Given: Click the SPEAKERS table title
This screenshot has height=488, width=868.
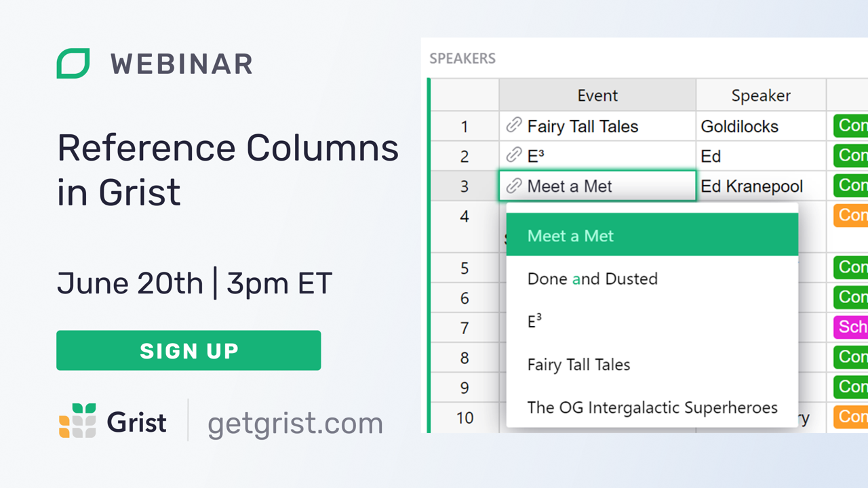Looking at the screenshot, I should [462, 59].
